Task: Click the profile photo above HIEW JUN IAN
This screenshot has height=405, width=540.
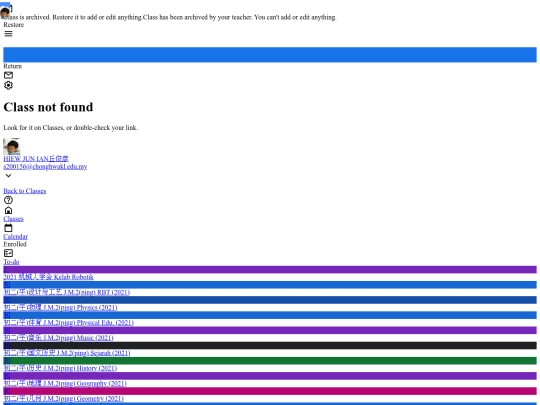Action: (12, 146)
